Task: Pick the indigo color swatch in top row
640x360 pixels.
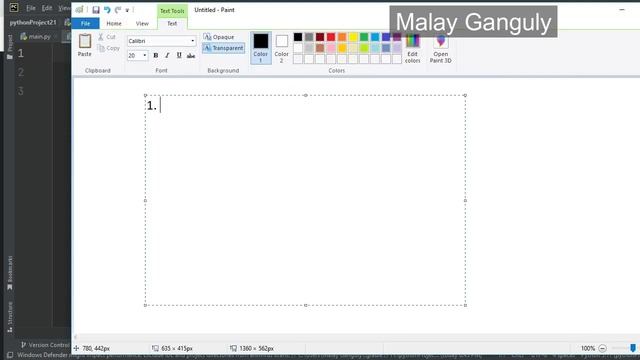Action: pyautogui.click(x=386, y=37)
